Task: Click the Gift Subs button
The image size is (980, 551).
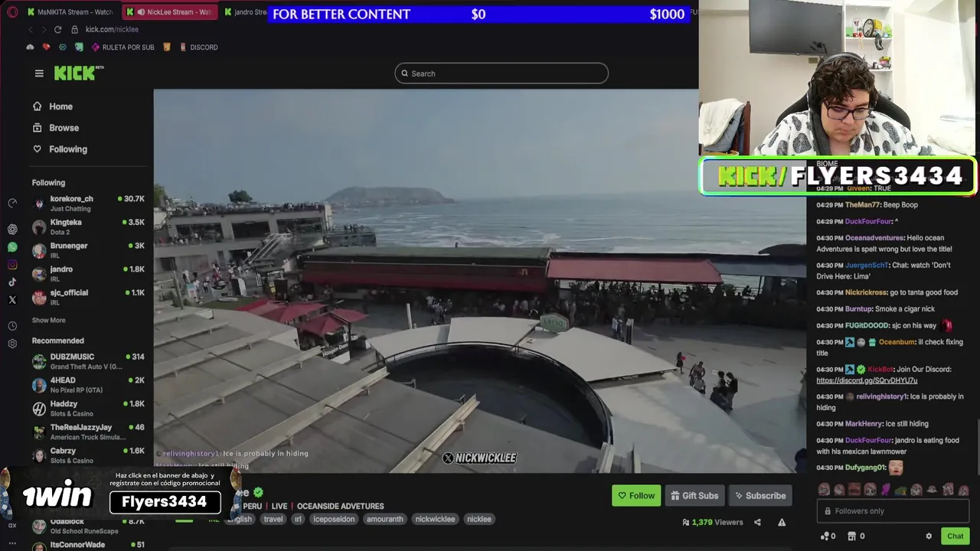Action: tap(694, 496)
